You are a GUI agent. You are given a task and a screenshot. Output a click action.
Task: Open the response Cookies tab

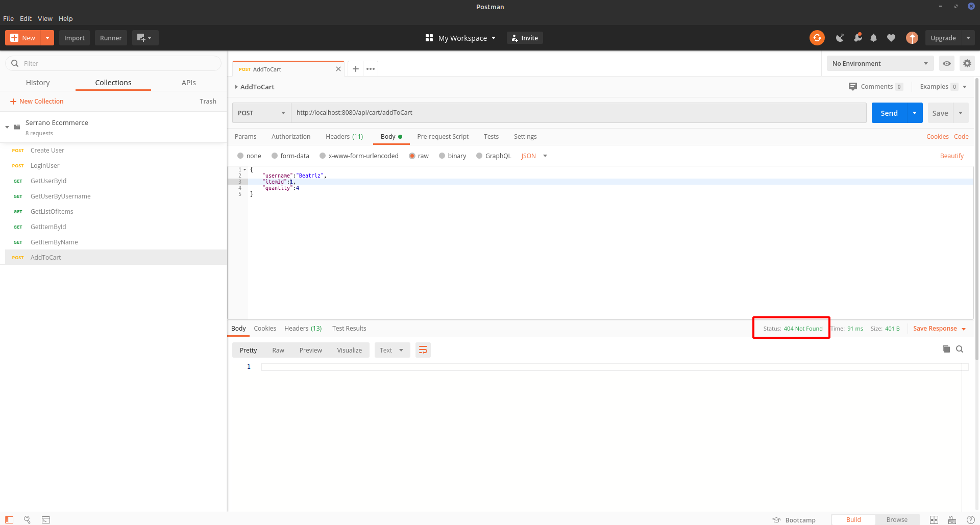click(x=265, y=329)
